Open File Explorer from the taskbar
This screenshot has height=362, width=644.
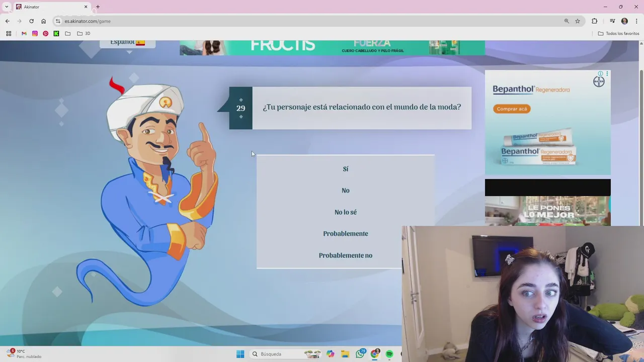click(345, 354)
